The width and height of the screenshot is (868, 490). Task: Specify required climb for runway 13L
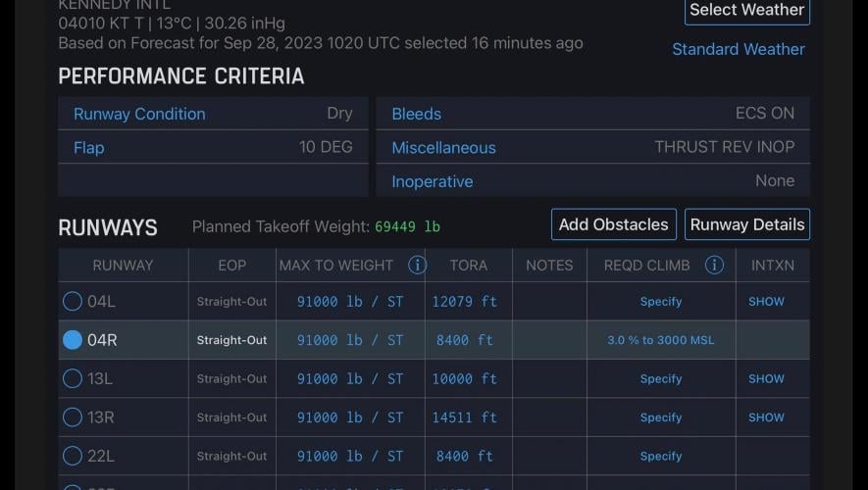(660, 379)
